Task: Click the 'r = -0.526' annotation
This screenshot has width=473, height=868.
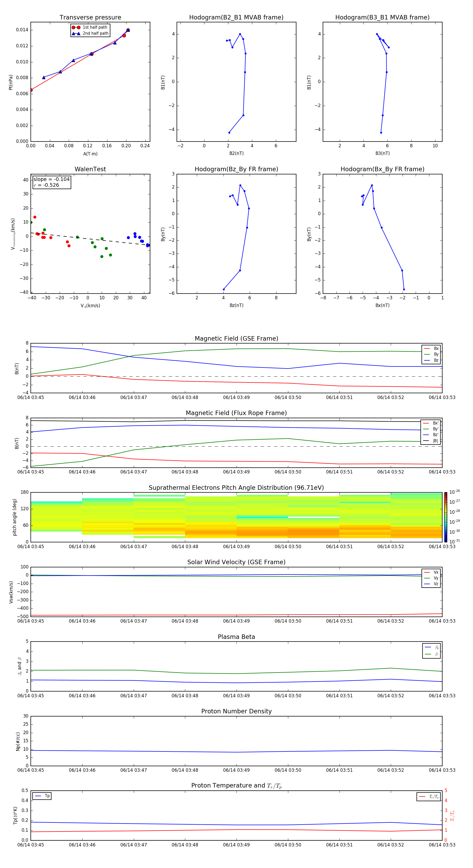Action: pyautogui.click(x=47, y=185)
